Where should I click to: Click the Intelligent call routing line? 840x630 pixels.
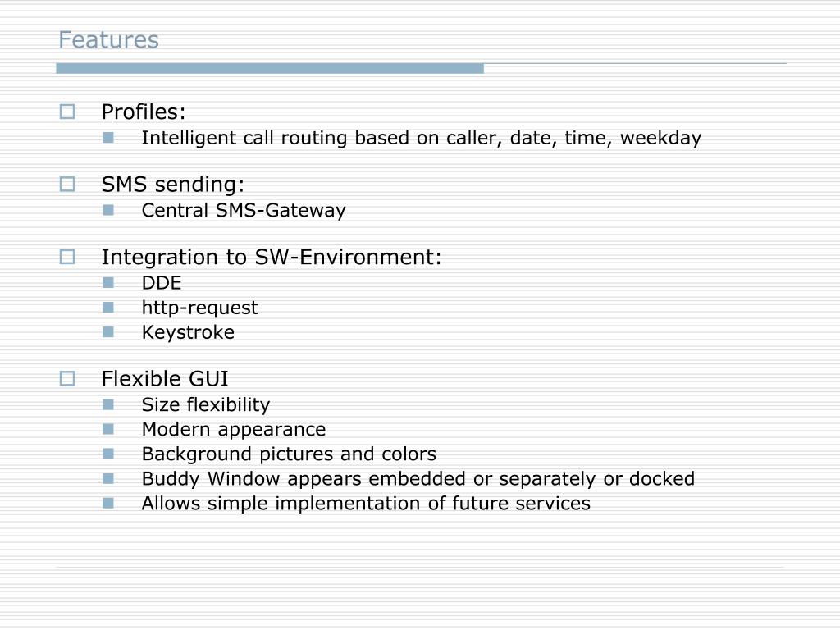coord(422,138)
